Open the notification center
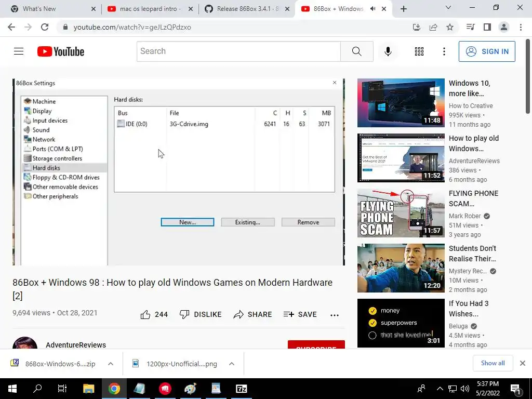The width and height of the screenshot is (532, 399). tap(515, 389)
